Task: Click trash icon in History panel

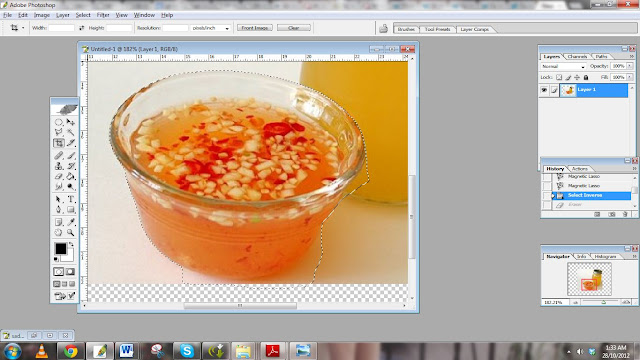Action: coord(625,214)
